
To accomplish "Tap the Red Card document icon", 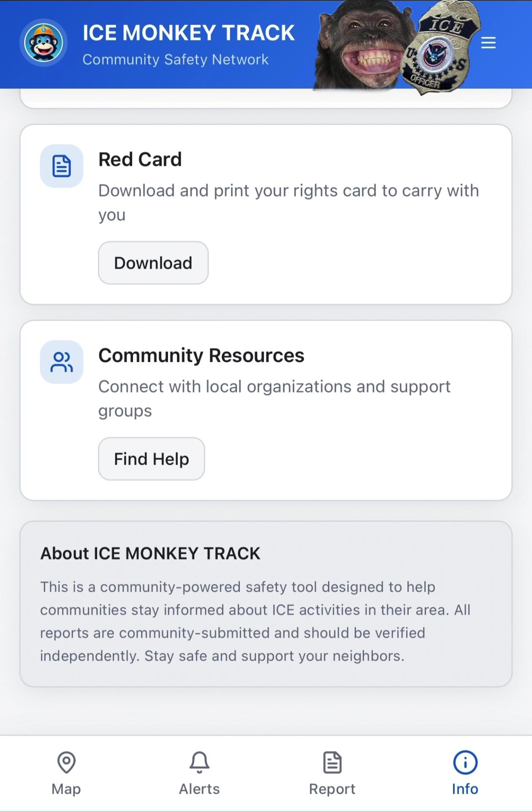I will [x=62, y=166].
